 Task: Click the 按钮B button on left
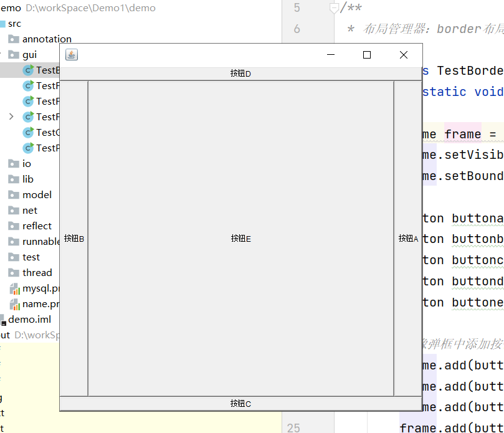pos(74,239)
